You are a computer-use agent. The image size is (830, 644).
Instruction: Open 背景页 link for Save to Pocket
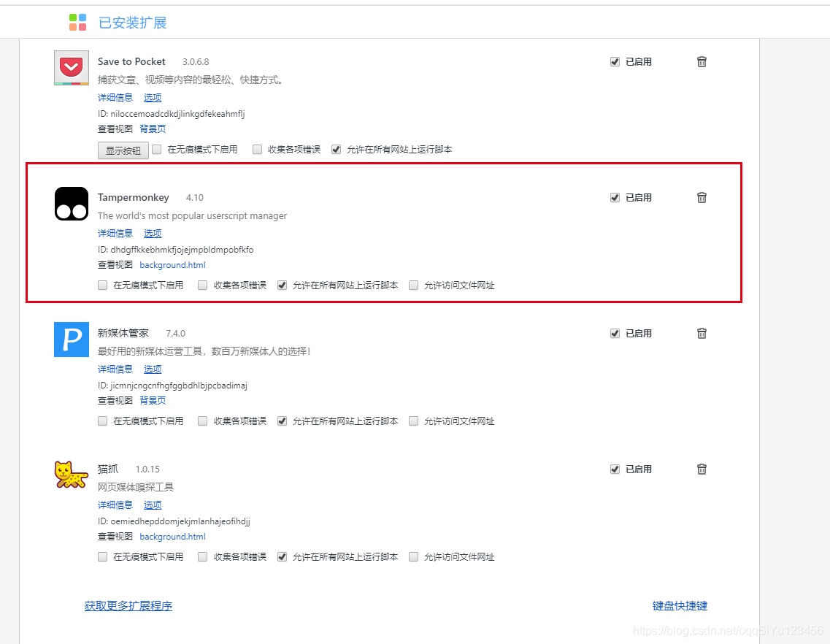(153, 129)
